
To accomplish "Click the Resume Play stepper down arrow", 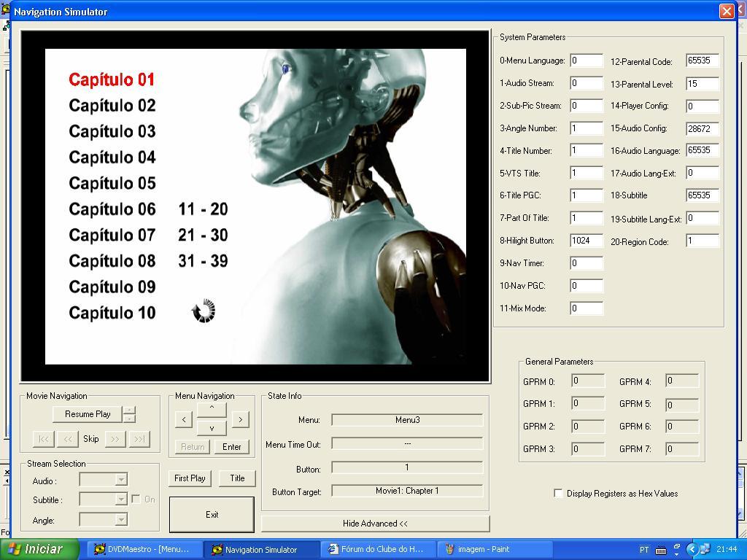I will click(x=130, y=419).
